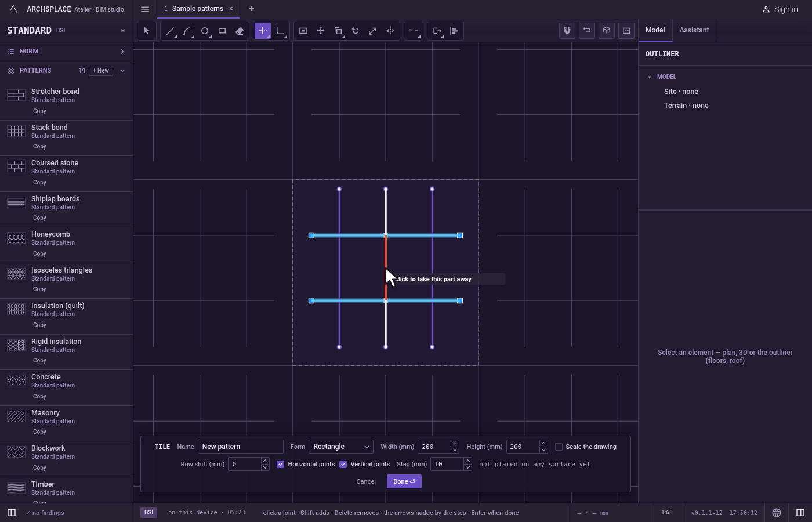This screenshot has width=812, height=522.
Task: Select the Align tool
Action: pos(454,31)
